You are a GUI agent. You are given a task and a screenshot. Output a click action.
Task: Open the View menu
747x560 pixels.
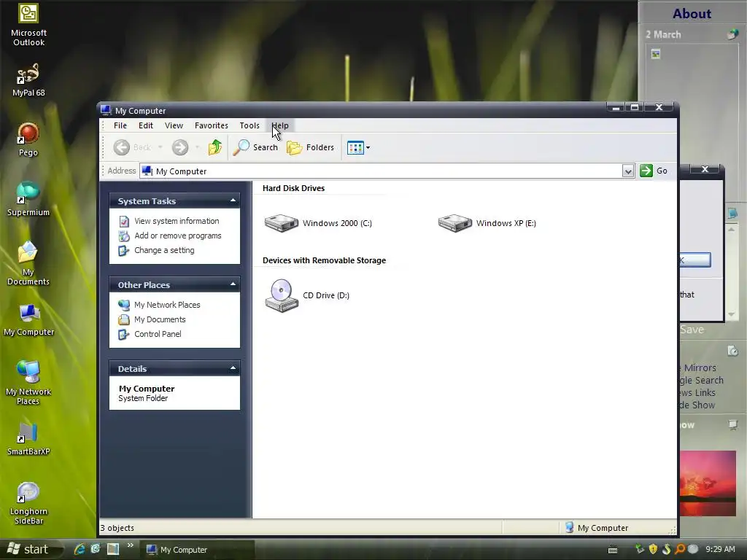click(174, 125)
